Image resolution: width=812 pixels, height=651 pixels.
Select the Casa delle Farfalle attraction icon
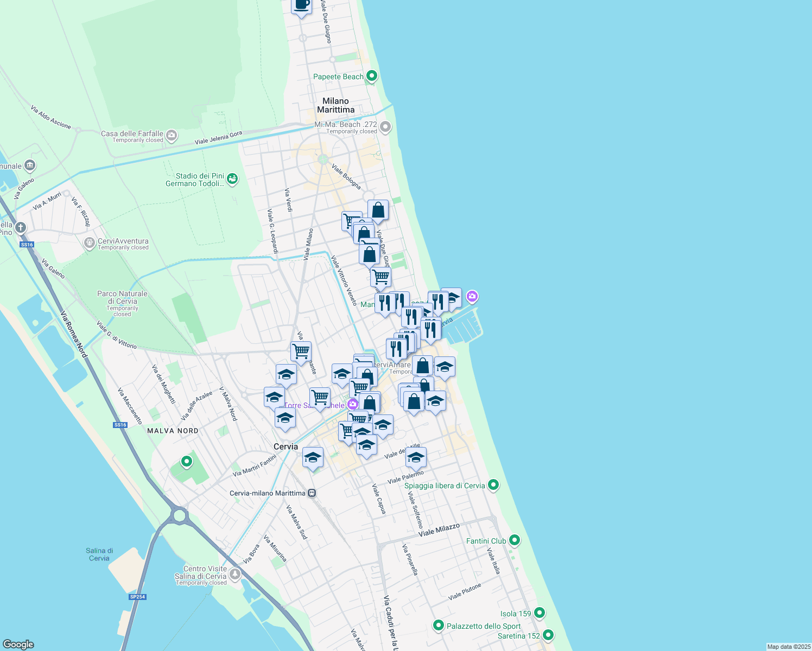pos(172,135)
